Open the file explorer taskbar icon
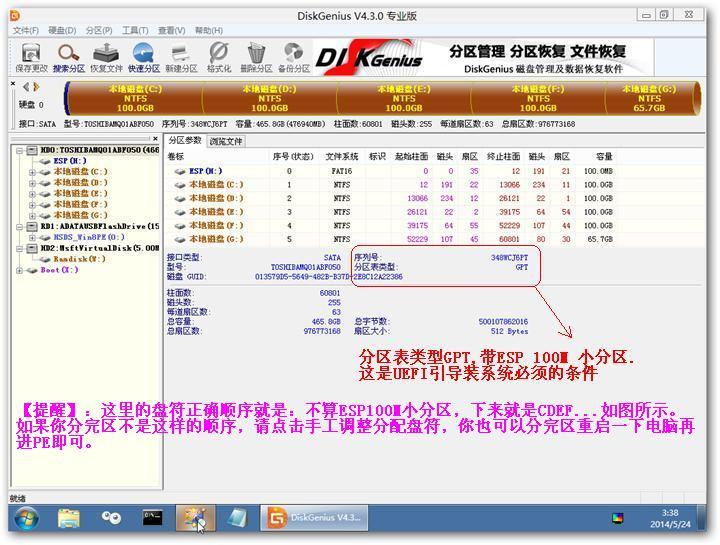Viewport: 720px width, 545px height. click(x=69, y=518)
